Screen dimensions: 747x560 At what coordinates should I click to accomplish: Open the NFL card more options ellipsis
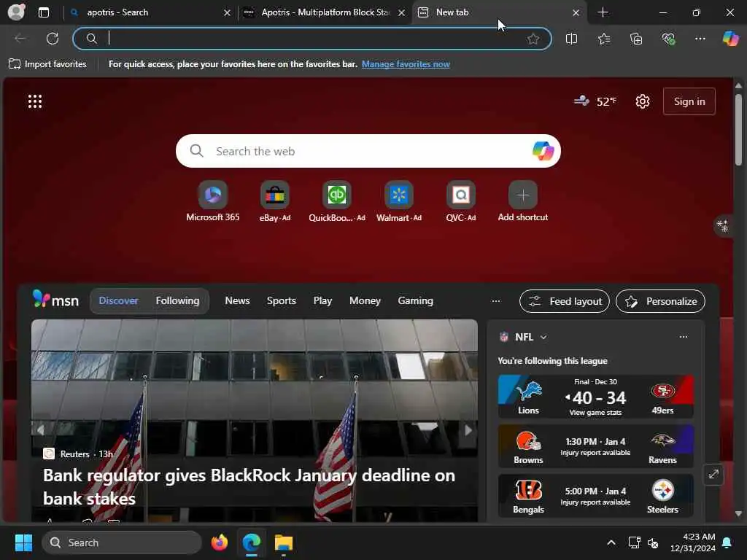(683, 337)
